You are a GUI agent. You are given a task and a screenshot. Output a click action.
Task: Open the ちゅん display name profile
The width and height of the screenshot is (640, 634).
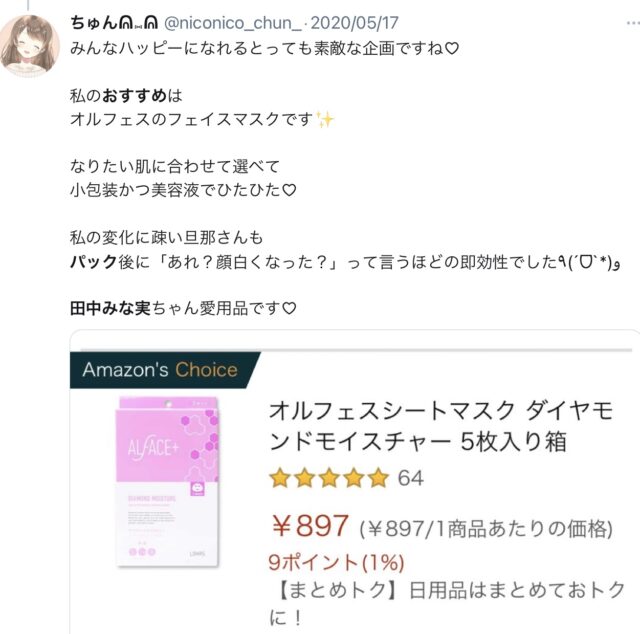tap(114, 23)
